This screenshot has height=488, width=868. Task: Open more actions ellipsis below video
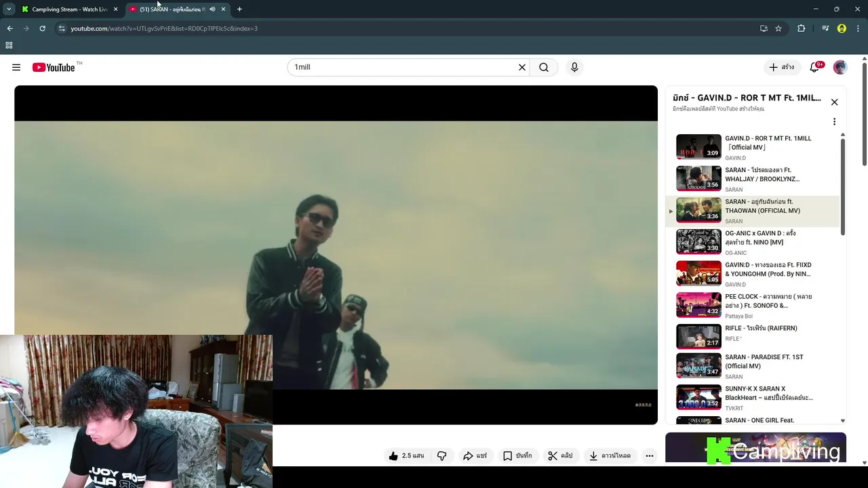click(x=650, y=456)
